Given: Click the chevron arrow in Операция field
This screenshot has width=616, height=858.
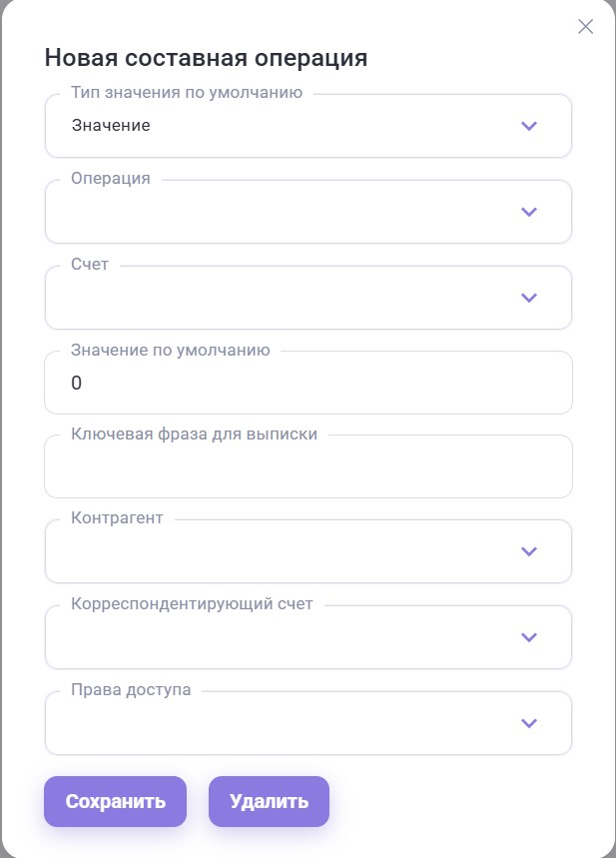Looking at the screenshot, I should point(529,212).
